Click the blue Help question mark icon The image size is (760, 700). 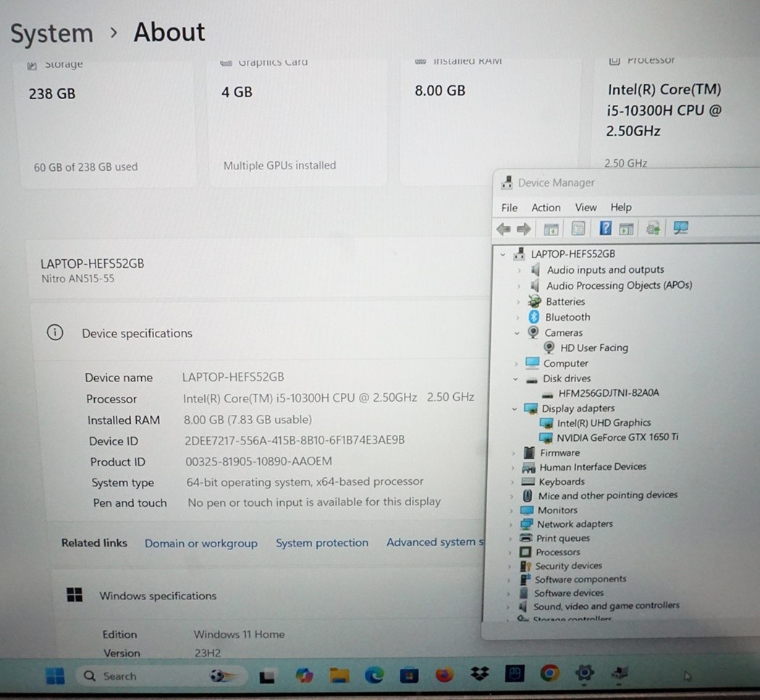tap(605, 228)
